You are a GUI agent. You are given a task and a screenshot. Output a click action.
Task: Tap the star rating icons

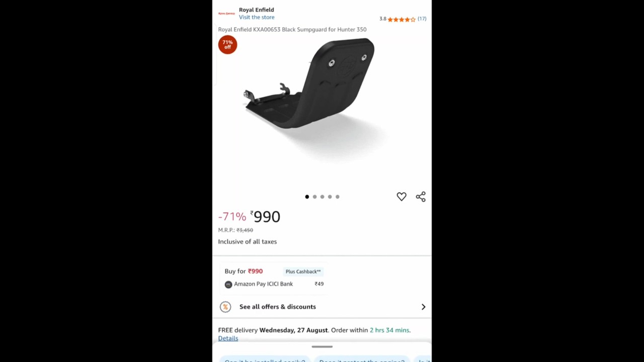(401, 19)
